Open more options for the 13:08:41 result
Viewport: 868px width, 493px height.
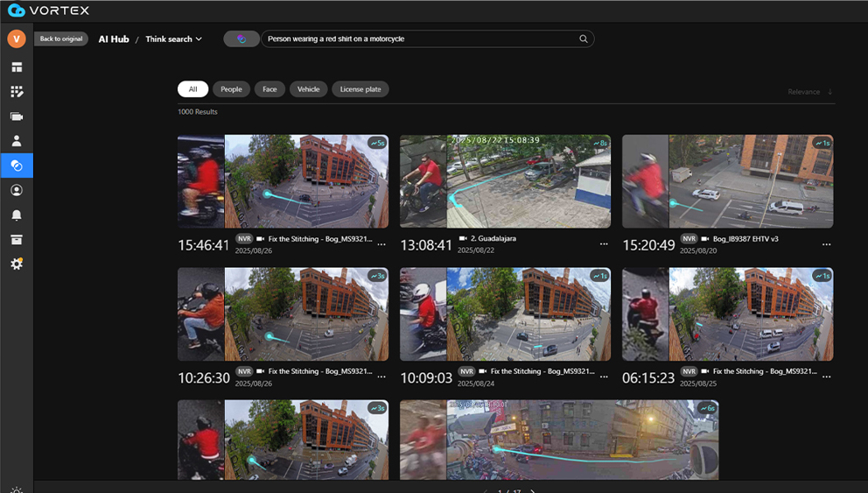604,244
